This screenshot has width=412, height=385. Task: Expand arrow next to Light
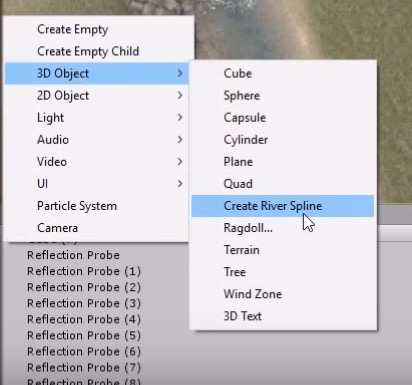point(180,118)
